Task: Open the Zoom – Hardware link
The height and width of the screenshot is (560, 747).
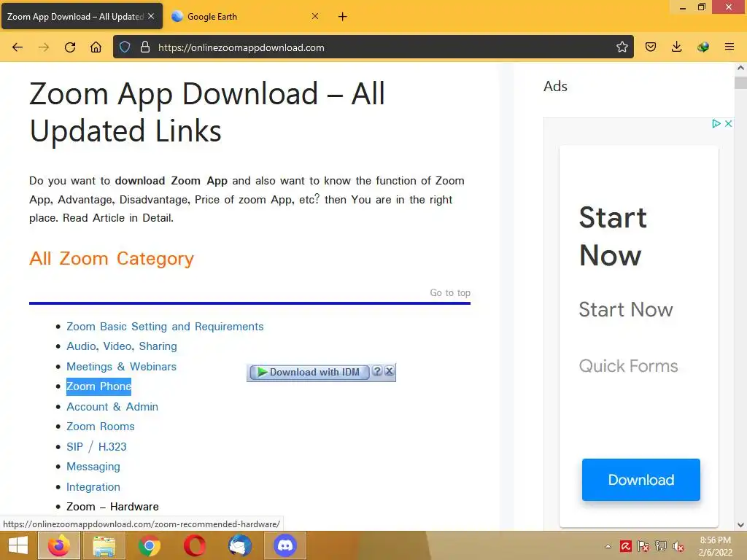Action: (x=112, y=507)
